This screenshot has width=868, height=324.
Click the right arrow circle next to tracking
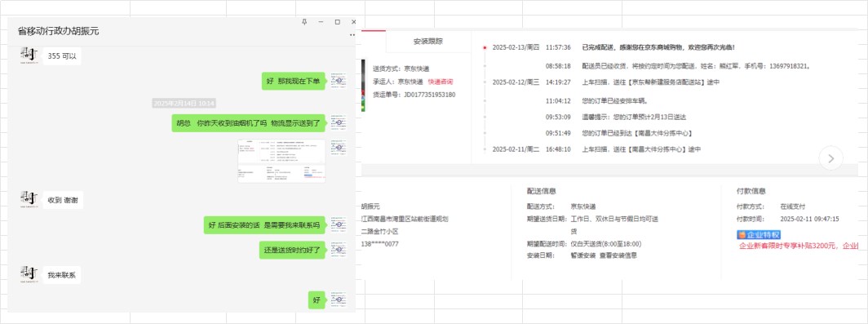pos(830,158)
